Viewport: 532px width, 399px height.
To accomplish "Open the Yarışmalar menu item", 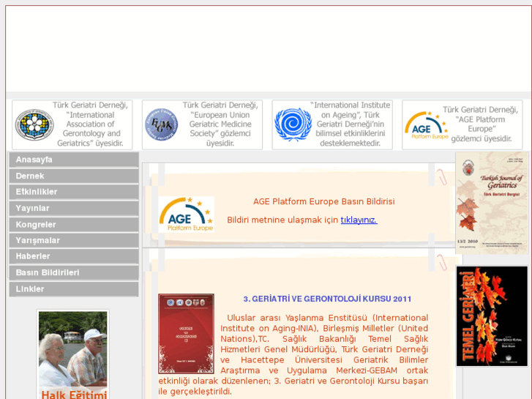I will point(74,240).
